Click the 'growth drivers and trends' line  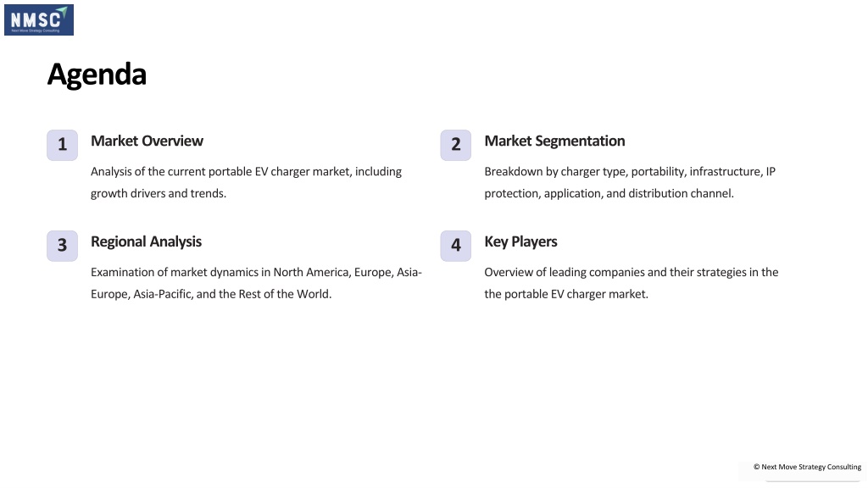click(159, 194)
